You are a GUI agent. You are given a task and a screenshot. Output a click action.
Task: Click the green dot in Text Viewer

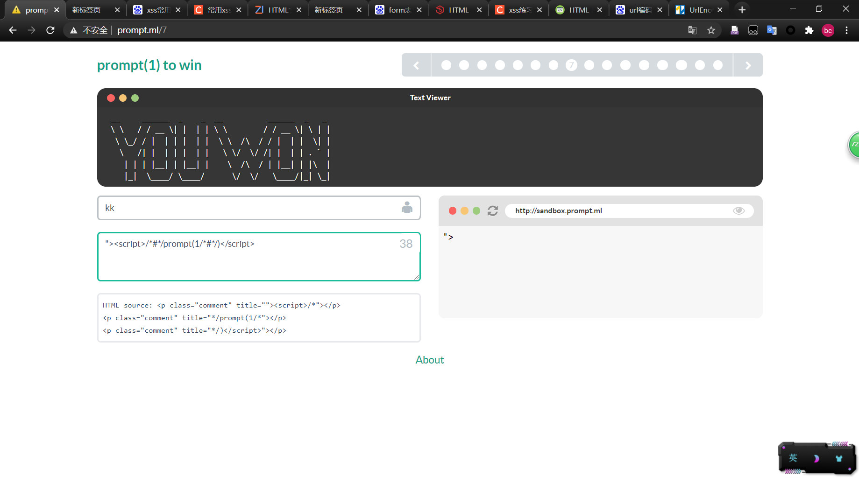(x=135, y=98)
